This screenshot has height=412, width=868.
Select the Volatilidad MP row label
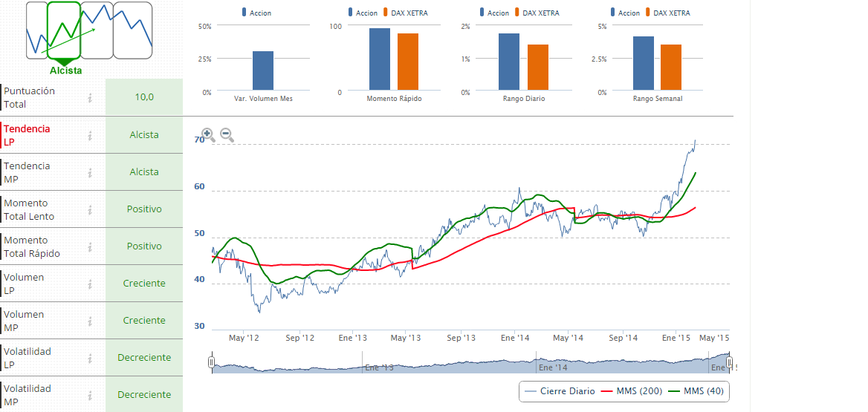click(27, 395)
